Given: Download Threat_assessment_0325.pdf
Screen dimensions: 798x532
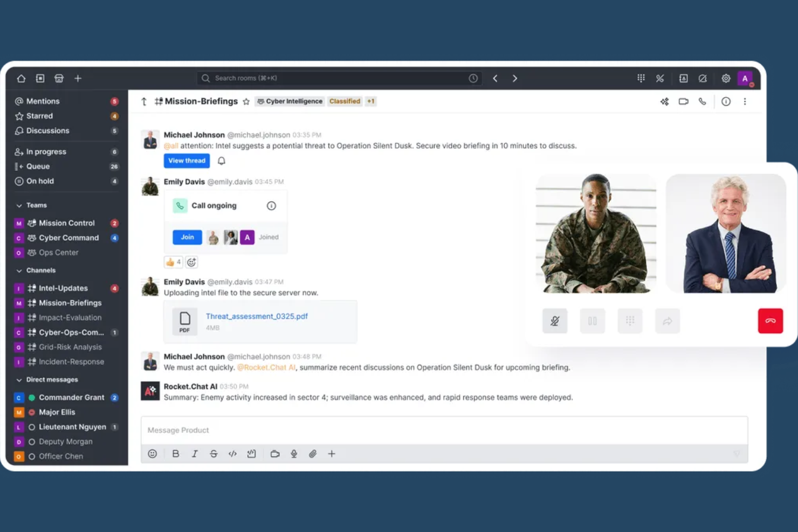Looking at the screenshot, I should click(257, 316).
